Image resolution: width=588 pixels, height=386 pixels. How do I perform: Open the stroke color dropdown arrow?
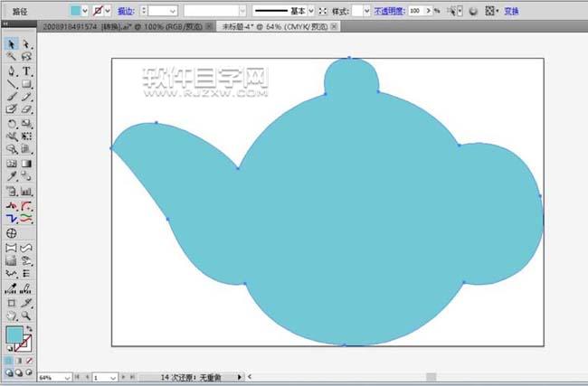point(108,11)
